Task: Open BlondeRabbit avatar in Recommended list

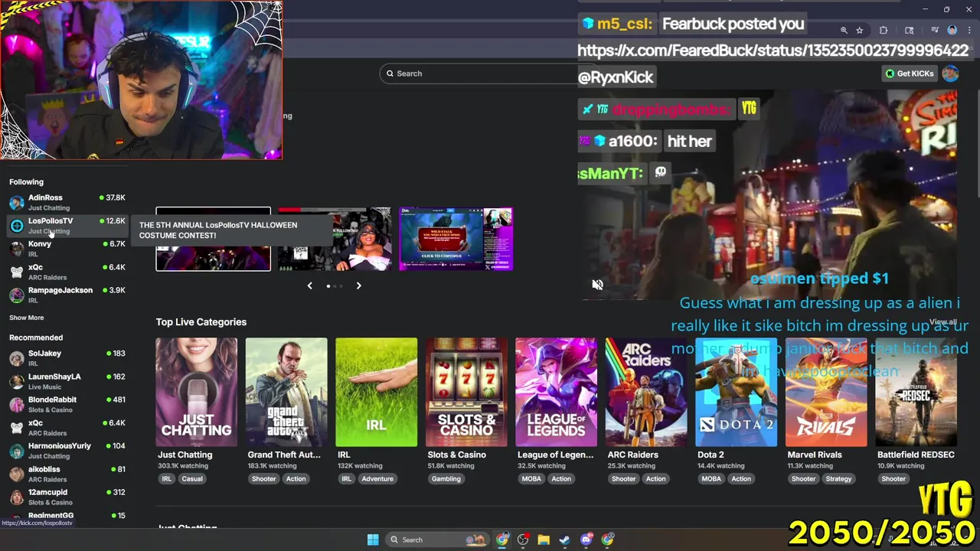Action: (x=17, y=405)
